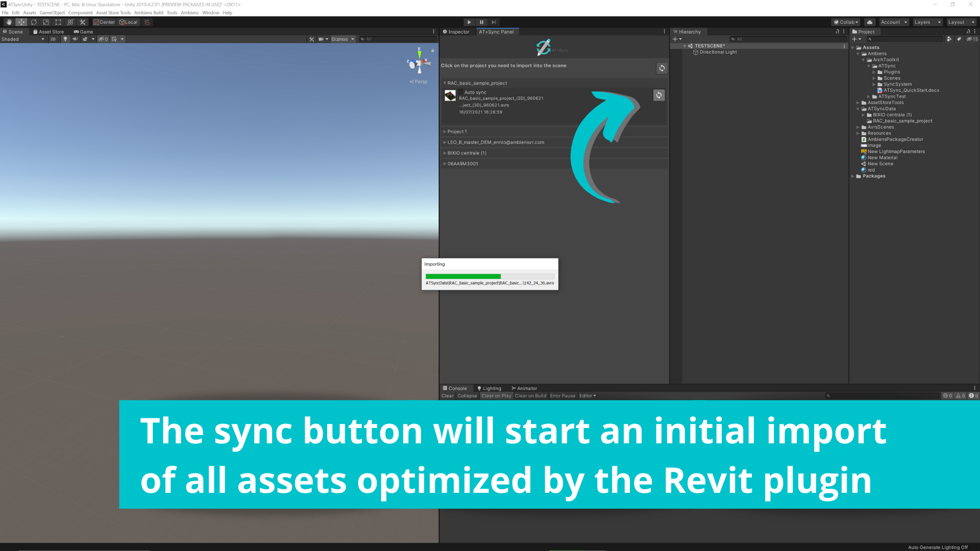Click the Play button
Screen dimensions: 980x551
[469, 22]
